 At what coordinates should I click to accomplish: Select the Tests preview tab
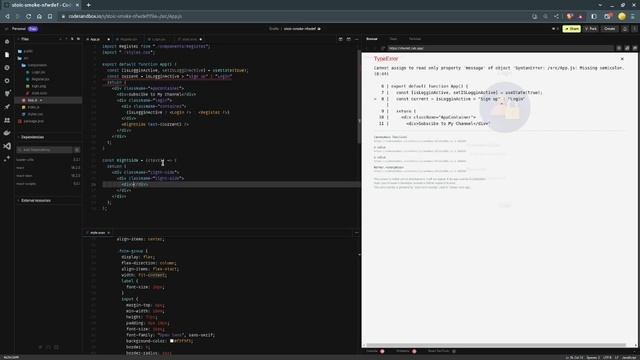[x=393, y=39]
